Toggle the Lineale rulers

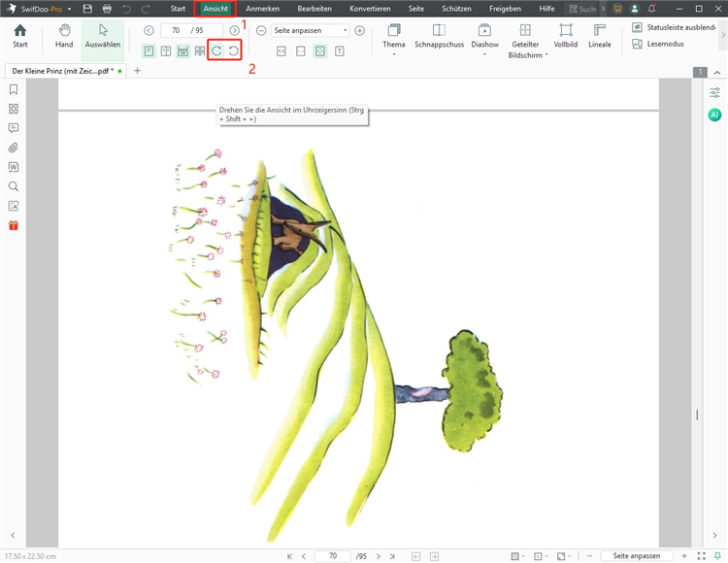point(600,36)
